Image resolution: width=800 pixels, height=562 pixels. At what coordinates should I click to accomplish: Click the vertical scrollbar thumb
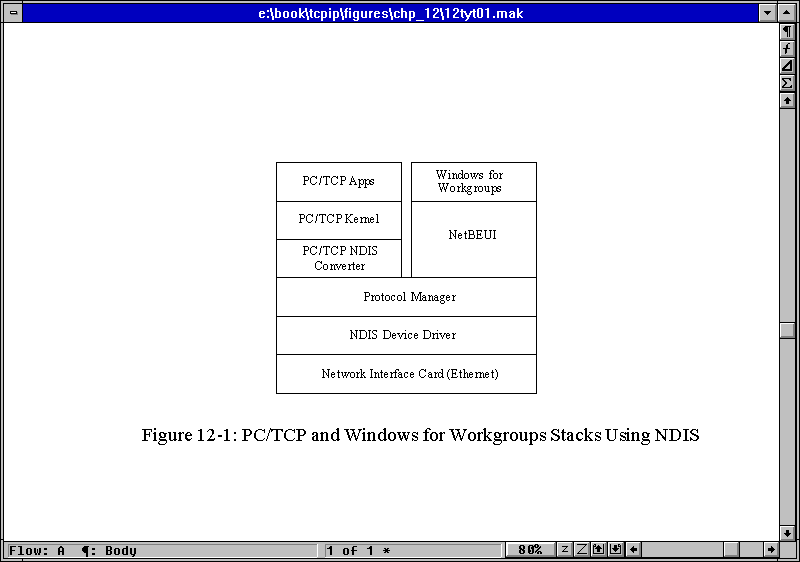click(x=787, y=331)
